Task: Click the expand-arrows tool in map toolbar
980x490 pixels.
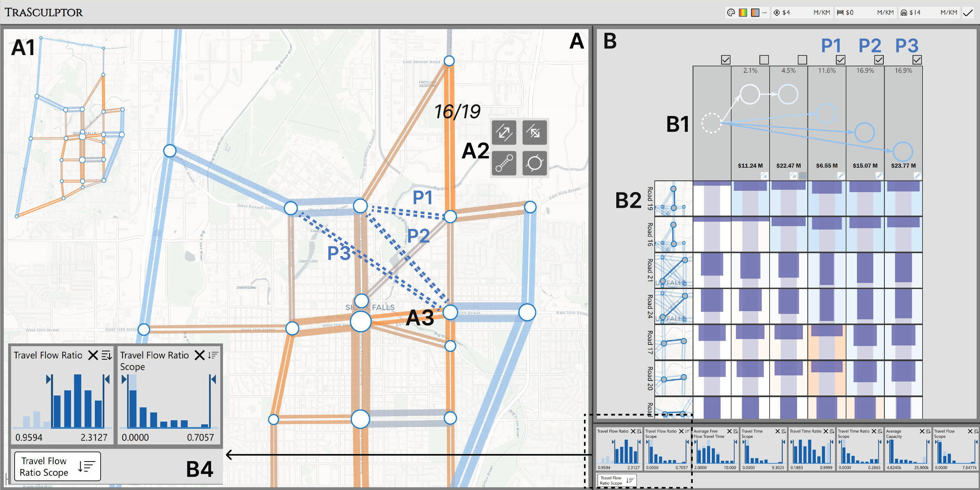Action: click(x=504, y=132)
